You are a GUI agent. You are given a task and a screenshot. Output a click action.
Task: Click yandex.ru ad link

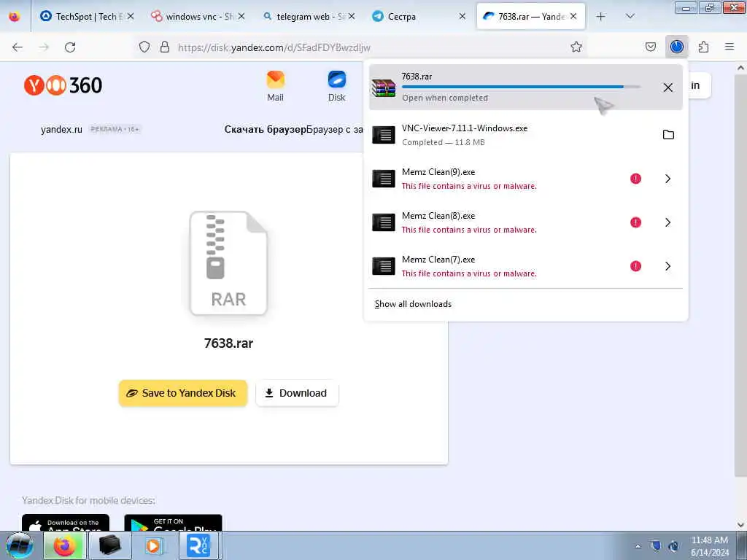click(x=61, y=129)
